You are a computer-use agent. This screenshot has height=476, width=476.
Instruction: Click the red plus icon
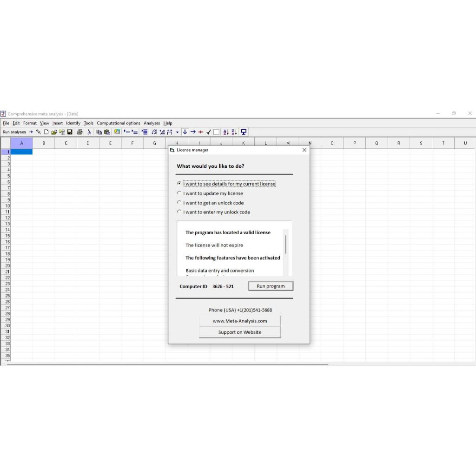(x=201, y=132)
